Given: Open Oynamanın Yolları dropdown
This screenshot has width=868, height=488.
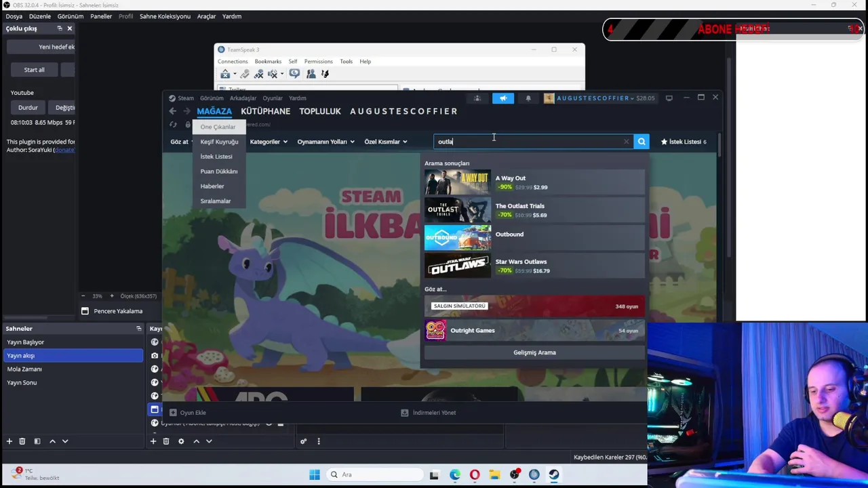Looking at the screenshot, I should coord(325,142).
